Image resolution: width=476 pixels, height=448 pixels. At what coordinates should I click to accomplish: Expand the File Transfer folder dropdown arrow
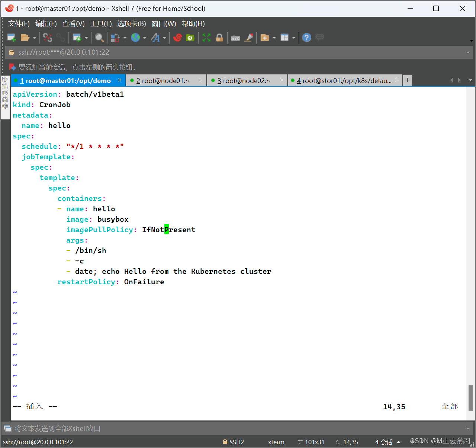(x=274, y=38)
